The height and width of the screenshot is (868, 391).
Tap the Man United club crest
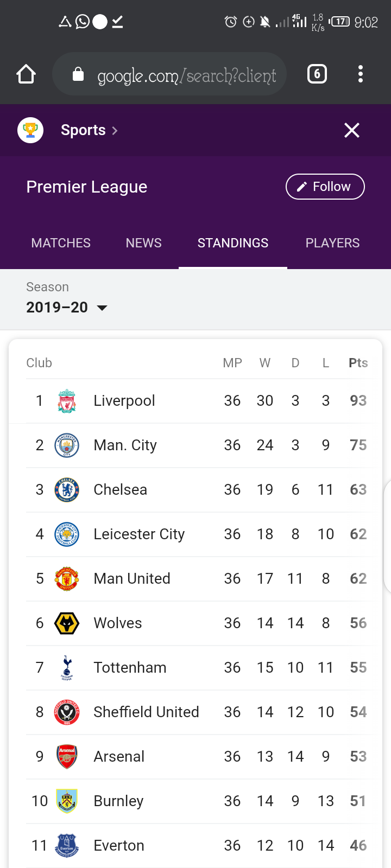pyautogui.click(x=67, y=579)
